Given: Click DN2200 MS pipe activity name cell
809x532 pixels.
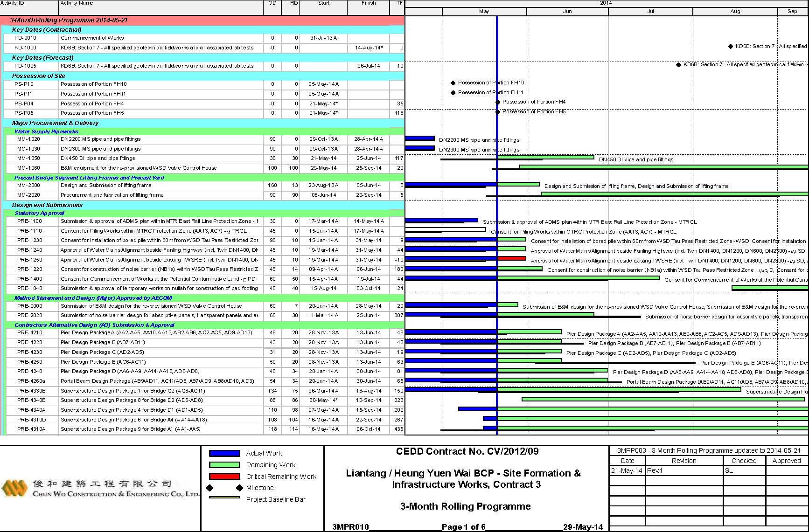Looking at the screenshot, I should 161,139.
